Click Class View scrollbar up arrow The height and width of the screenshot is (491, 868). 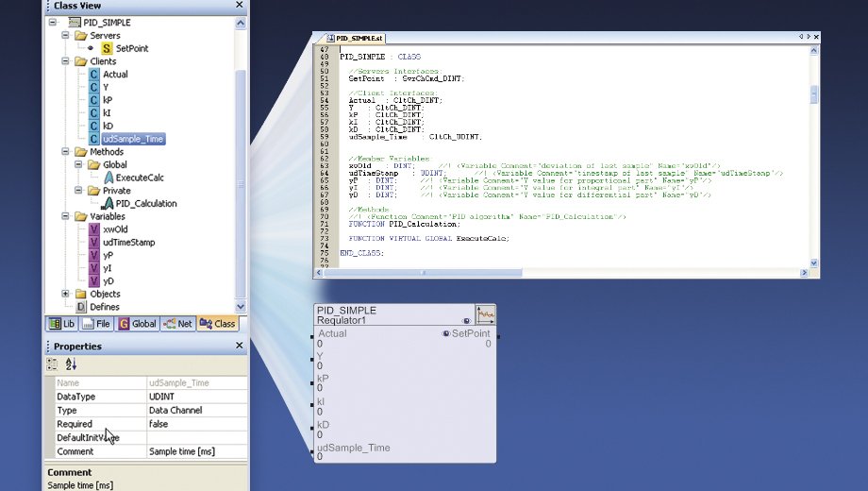pyautogui.click(x=241, y=23)
